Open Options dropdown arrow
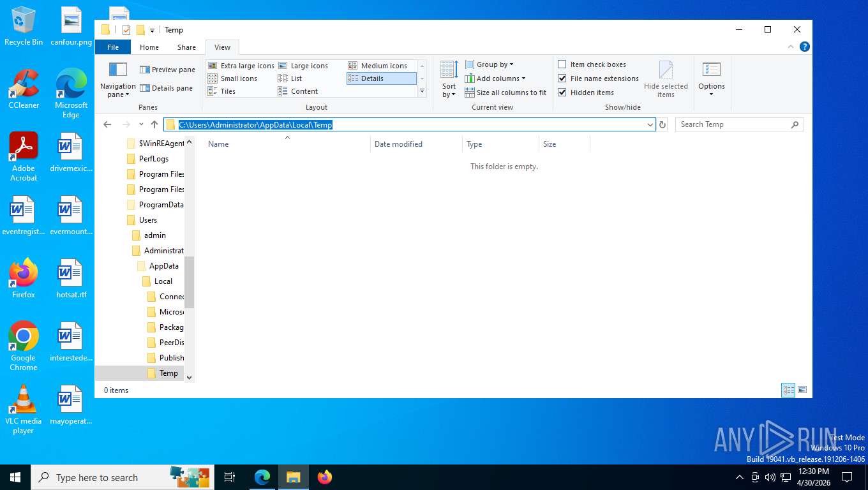Screen dimensions: 868x490 point(711,95)
